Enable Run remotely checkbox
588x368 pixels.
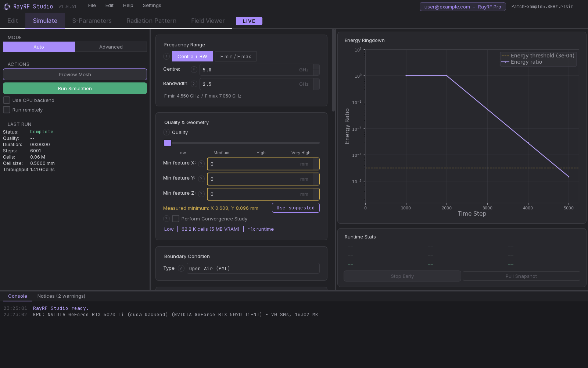click(7, 110)
